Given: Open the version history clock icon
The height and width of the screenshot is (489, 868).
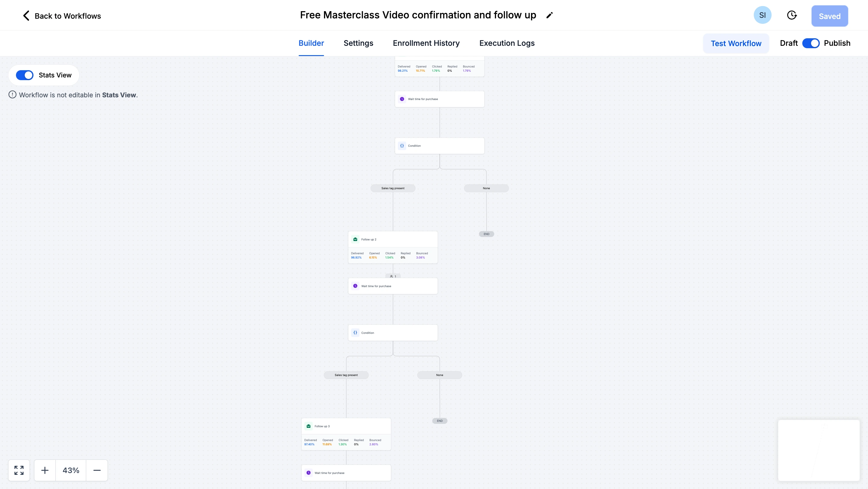Looking at the screenshot, I should (x=791, y=15).
